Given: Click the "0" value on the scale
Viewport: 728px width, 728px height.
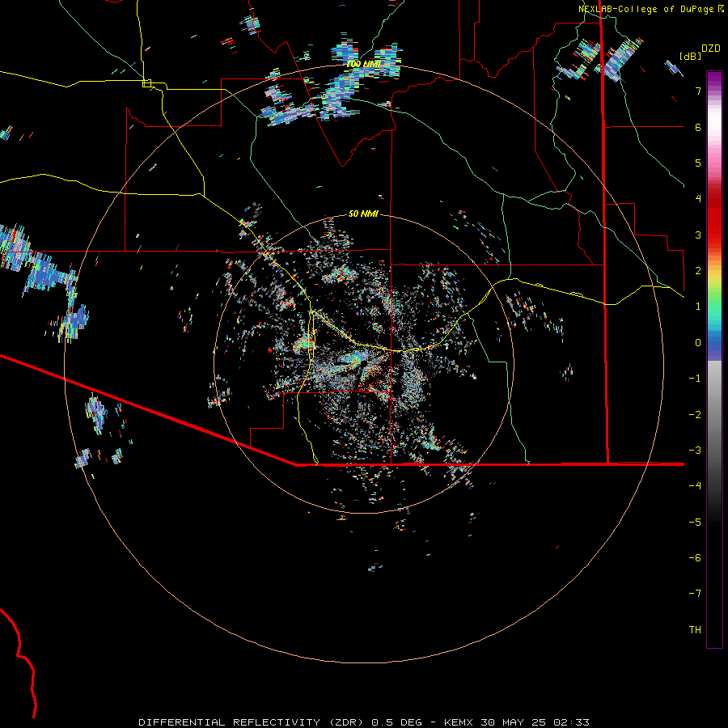Looking at the screenshot, I should click(x=698, y=343).
